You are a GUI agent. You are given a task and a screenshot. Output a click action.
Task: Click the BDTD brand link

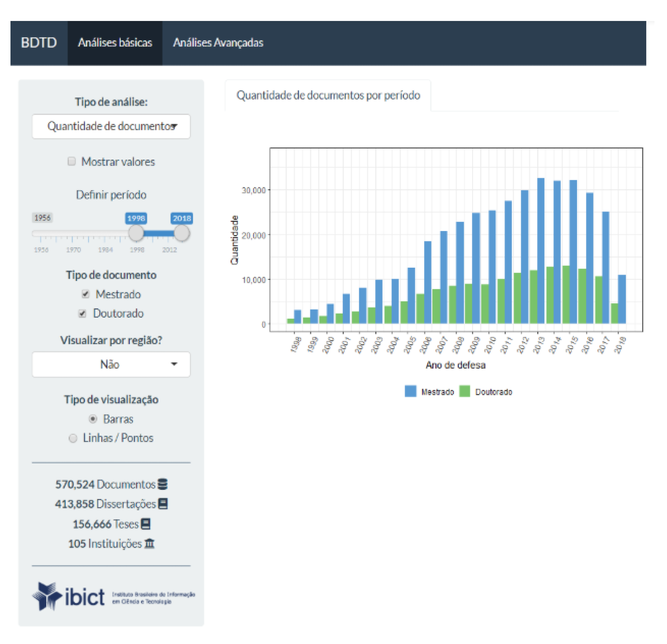(x=39, y=43)
